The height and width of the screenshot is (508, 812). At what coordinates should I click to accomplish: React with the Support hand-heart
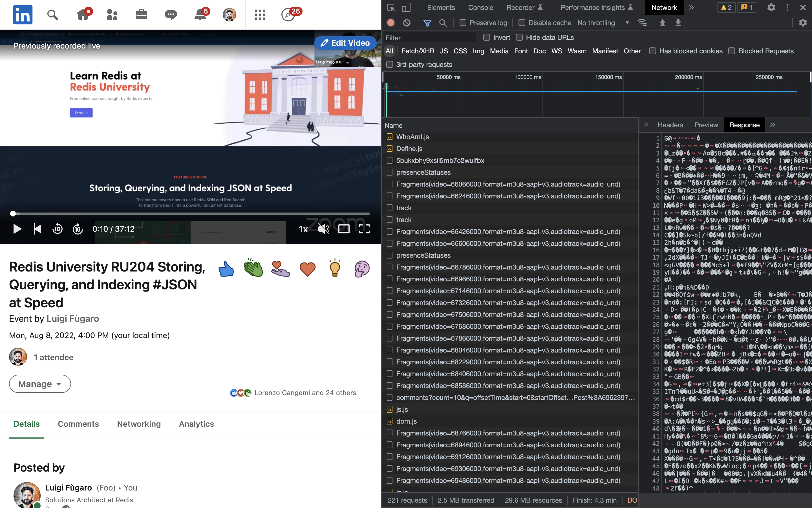tap(281, 269)
